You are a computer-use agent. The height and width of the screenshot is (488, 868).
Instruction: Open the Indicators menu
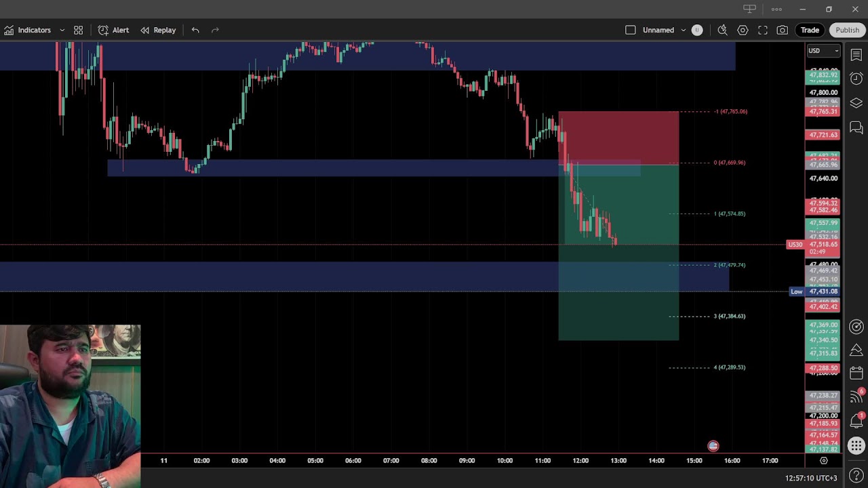(x=28, y=30)
